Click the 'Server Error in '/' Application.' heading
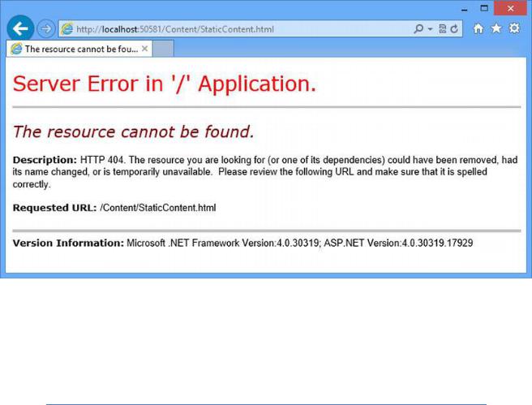The width and height of the screenshot is (532, 405). coord(165,84)
